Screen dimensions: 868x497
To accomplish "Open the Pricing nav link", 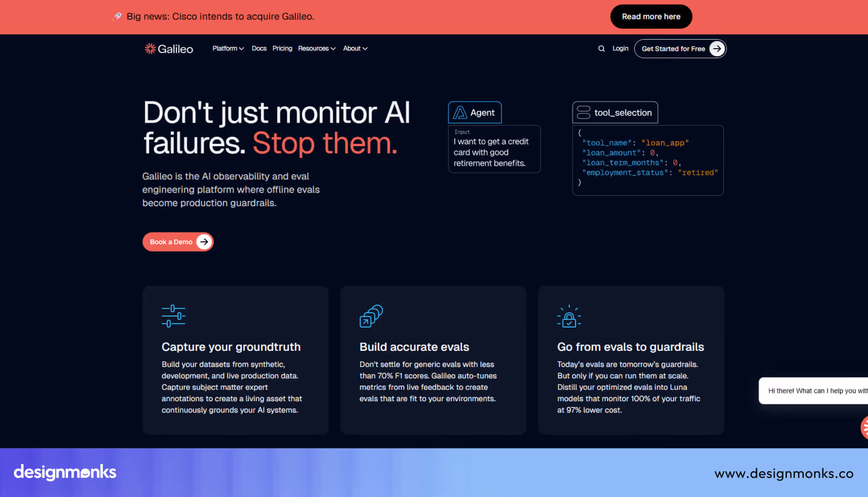I will click(x=282, y=49).
